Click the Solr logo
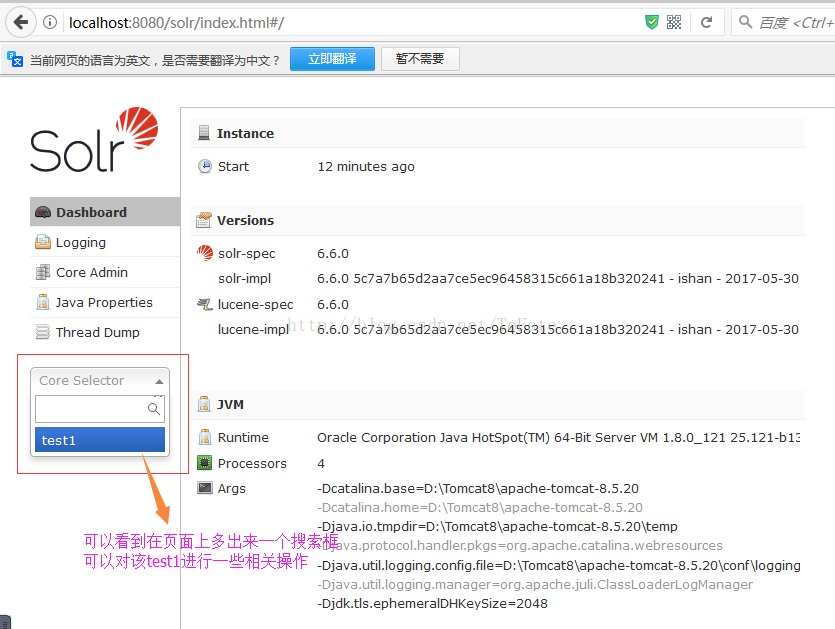Screen dimensions: 835x629 point(94,140)
